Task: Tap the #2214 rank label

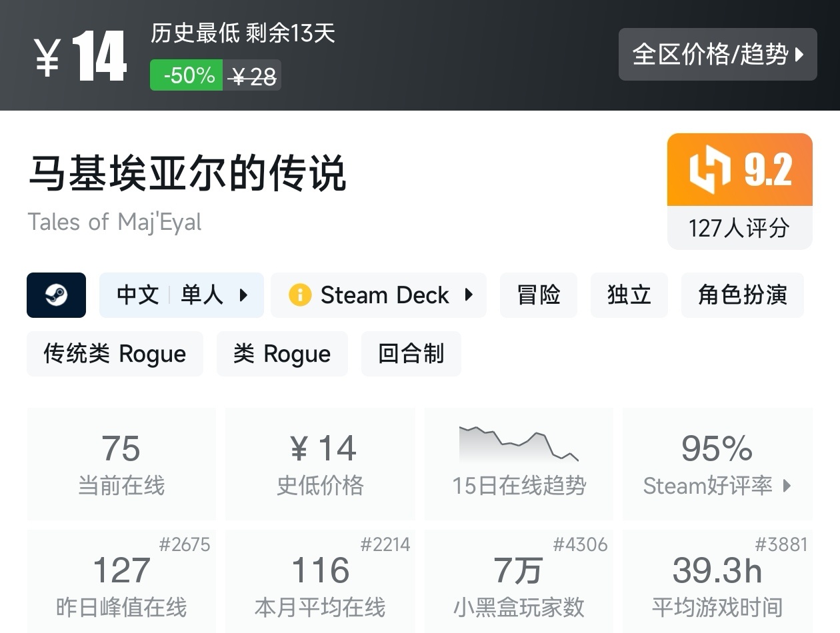Action: pos(385,544)
